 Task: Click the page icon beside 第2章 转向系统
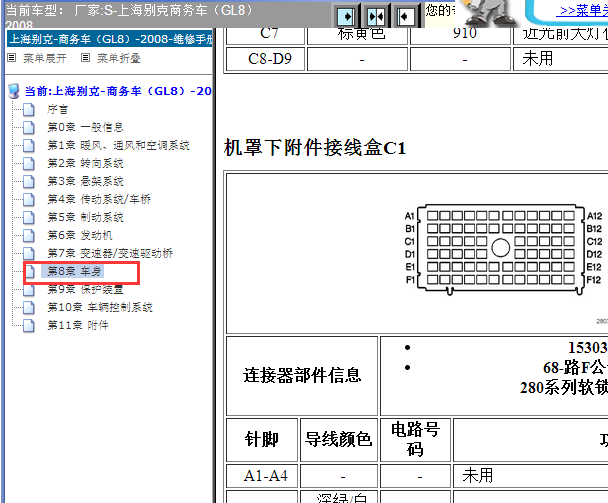click(29, 164)
